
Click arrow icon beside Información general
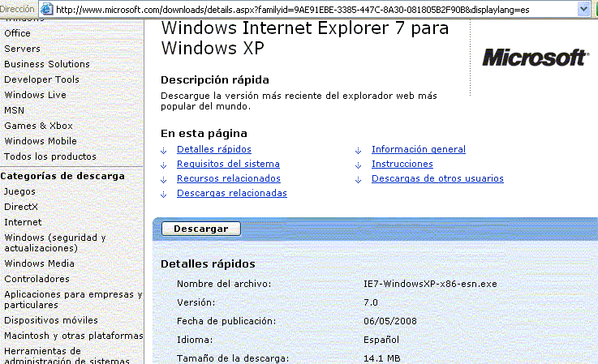coord(358,151)
